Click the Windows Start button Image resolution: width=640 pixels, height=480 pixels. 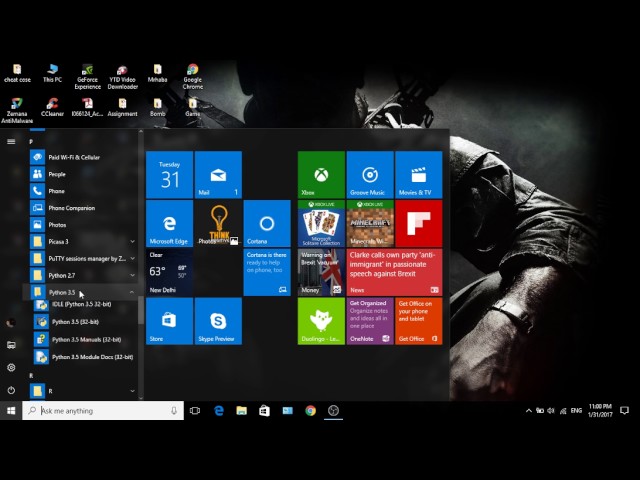click(x=11, y=411)
